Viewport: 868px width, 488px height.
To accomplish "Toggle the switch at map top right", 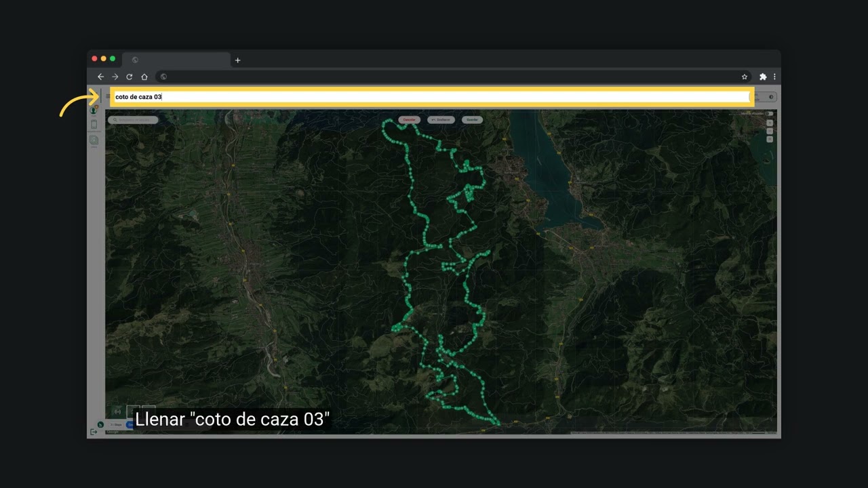I will point(769,113).
